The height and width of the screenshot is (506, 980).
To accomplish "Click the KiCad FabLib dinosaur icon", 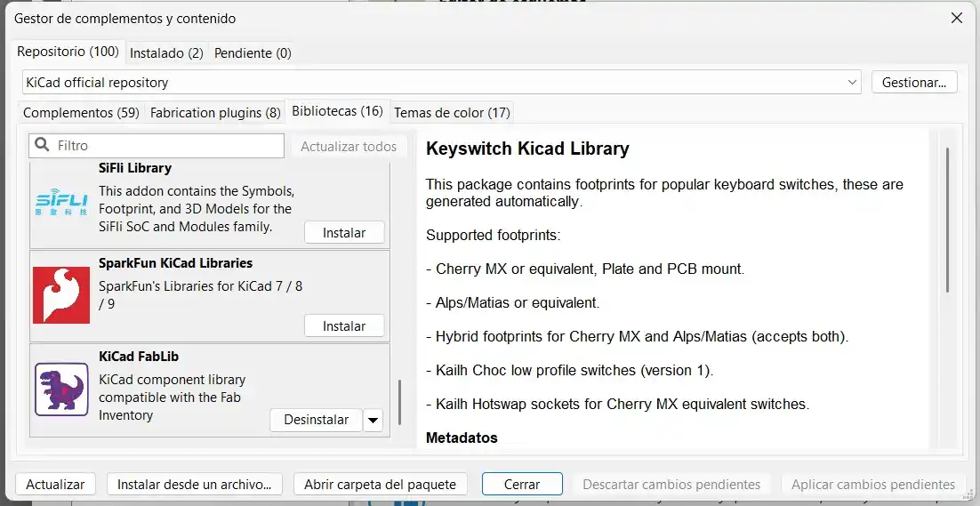I will point(61,389).
